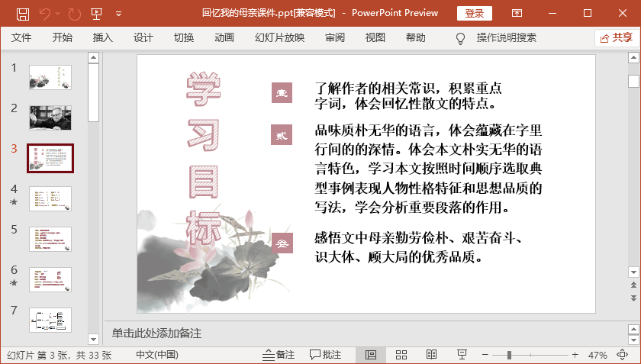Open the 帮助 help tab
Image resolution: width=641 pixels, height=364 pixels.
pos(416,37)
